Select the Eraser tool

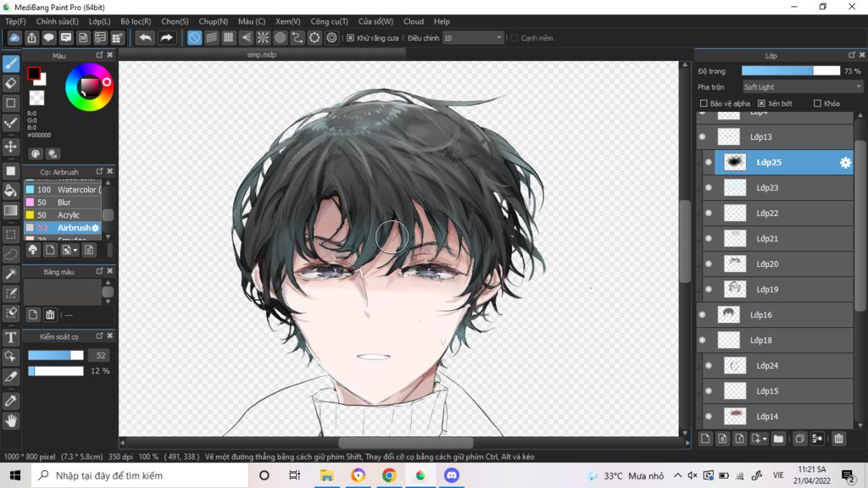coord(10,84)
